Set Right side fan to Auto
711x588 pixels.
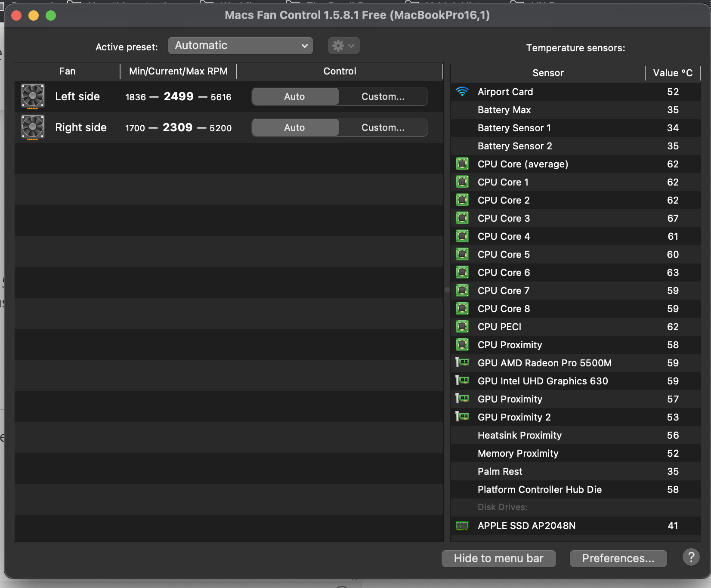coord(295,127)
